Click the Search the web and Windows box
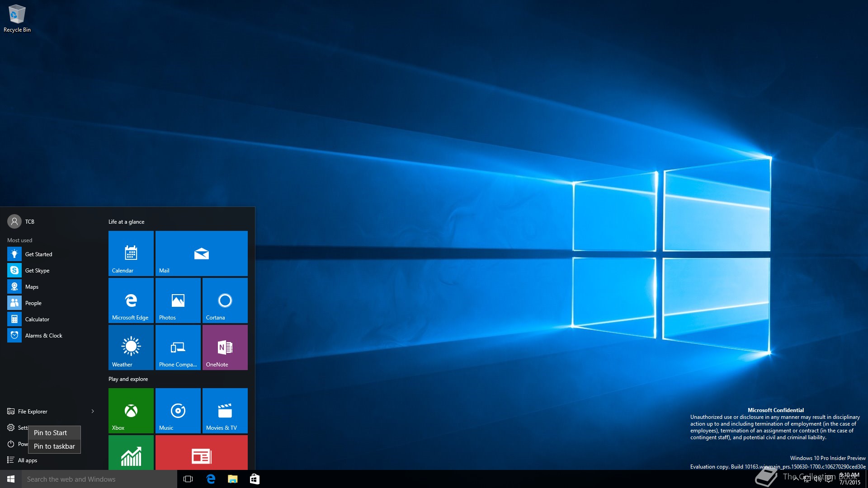868x488 pixels. coord(99,479)
